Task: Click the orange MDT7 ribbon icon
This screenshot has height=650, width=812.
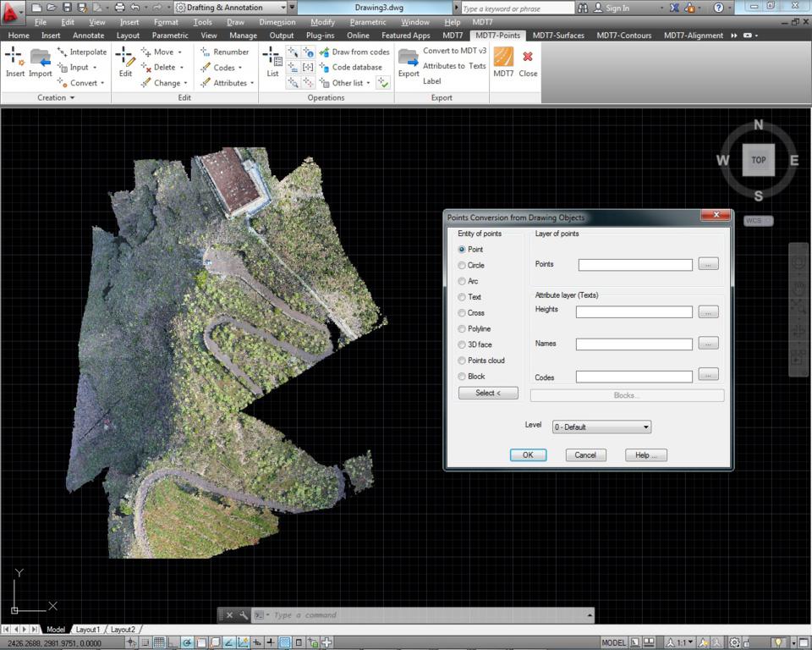Action: (503, 57)
